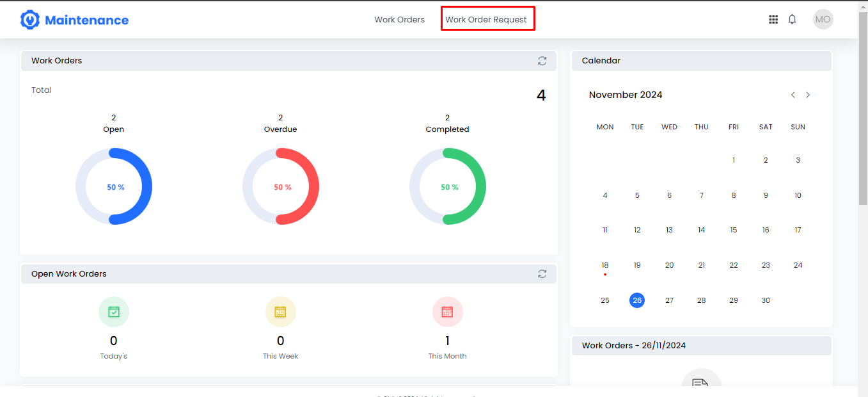This screenshot has width=868, height=397.
Task: Click the Completed green donut chart
Action: (x=448, y=187)
